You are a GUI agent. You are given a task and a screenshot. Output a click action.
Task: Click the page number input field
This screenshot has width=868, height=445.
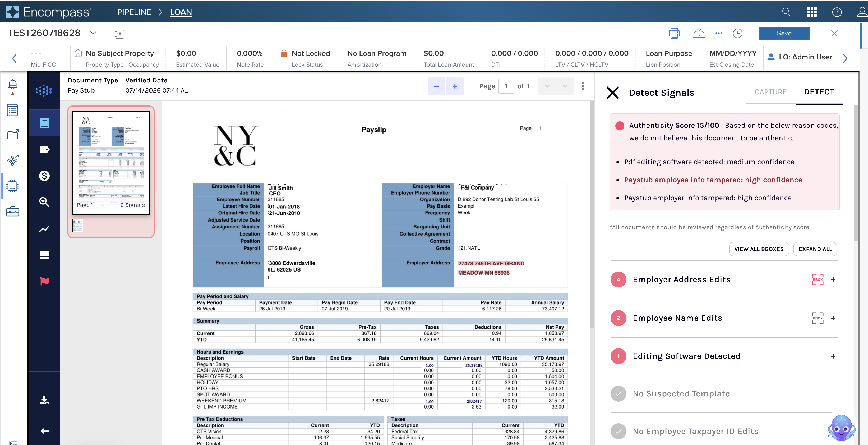506,86
